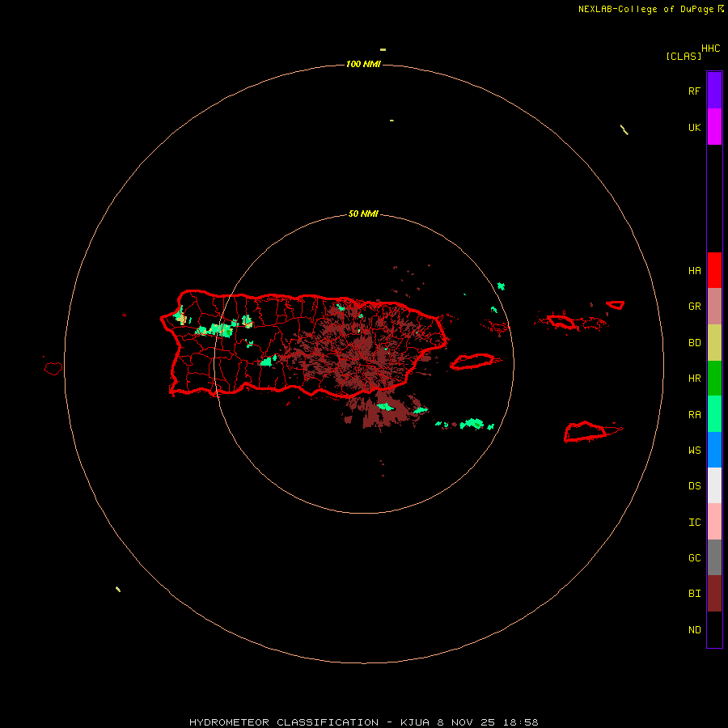Screen dimensions: 728x728
Task: Click the DS legend label
Action: pos(694,486)
